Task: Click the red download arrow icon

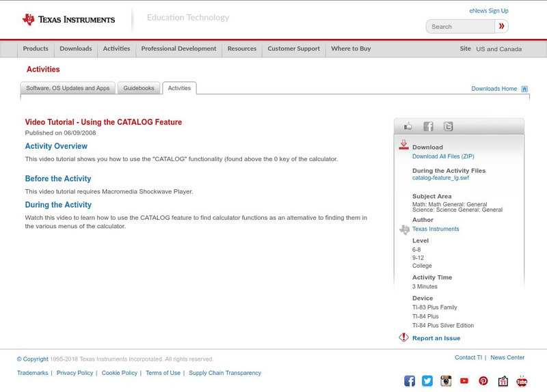Action: click(x=403, y=145)
